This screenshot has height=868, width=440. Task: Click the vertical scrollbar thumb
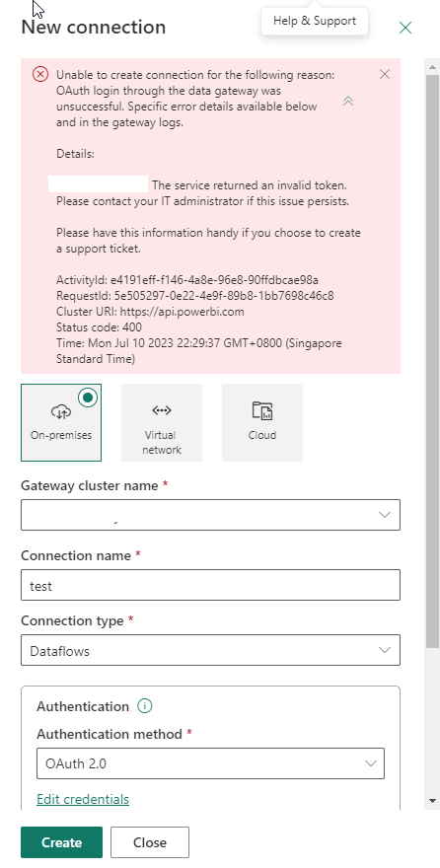click(x=432, y=360)
